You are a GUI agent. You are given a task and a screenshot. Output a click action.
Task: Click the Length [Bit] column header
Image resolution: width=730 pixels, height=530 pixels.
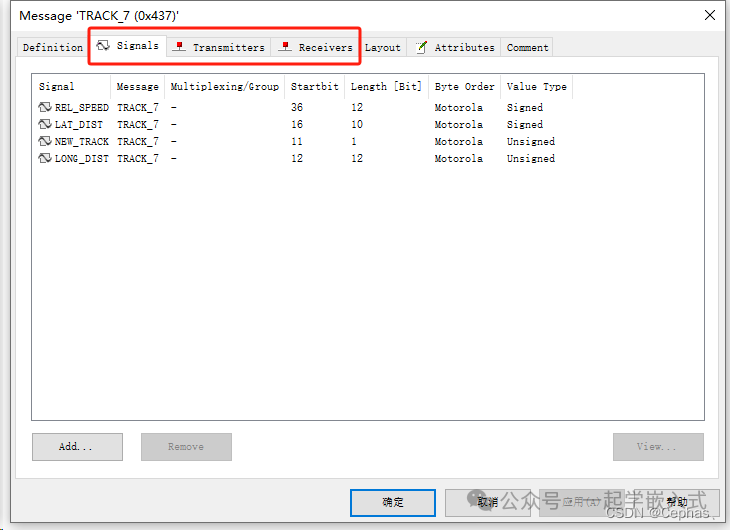tap(386, 87)
